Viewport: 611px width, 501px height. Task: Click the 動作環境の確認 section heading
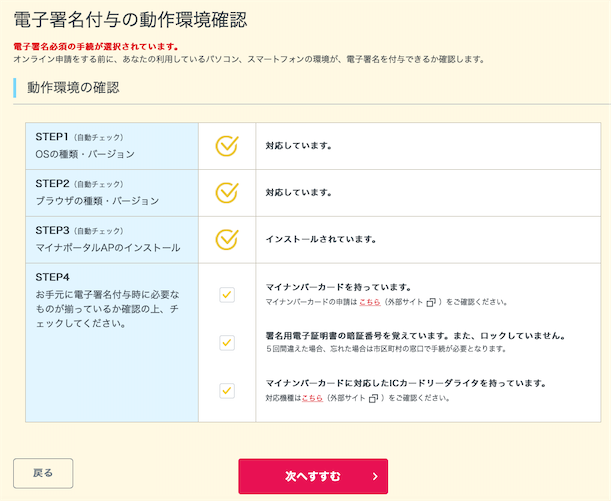pos(73,88)
